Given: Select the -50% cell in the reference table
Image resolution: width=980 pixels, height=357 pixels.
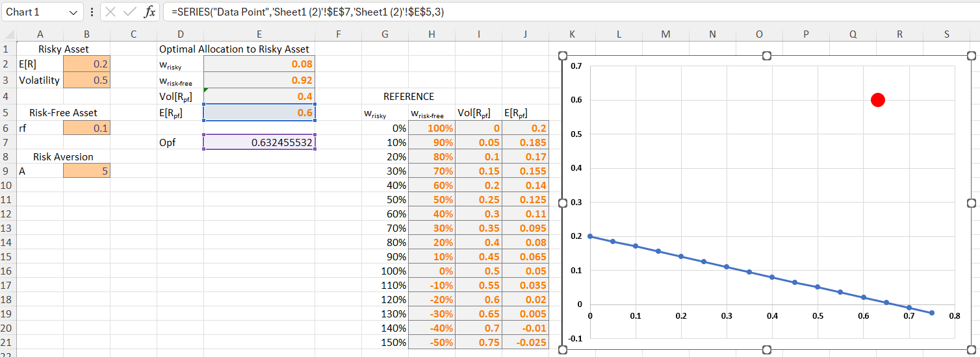Looking at the screenshot, I should [x=432, y=342].
